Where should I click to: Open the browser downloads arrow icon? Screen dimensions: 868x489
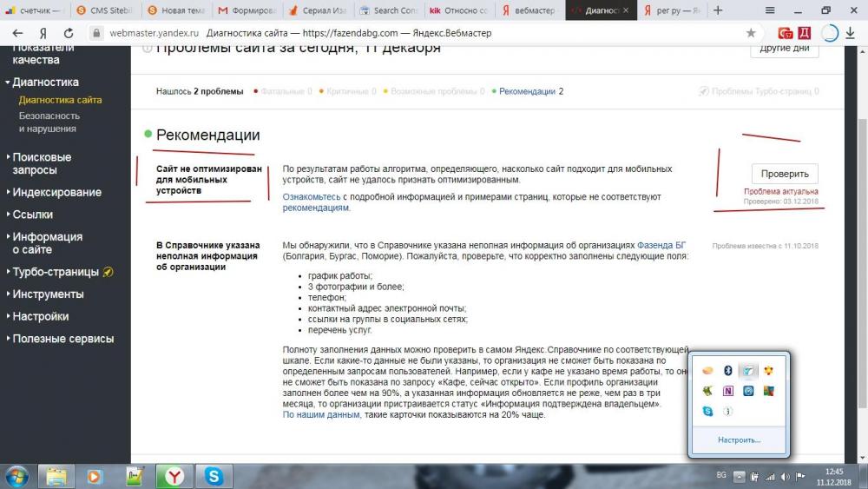[851, 33]
